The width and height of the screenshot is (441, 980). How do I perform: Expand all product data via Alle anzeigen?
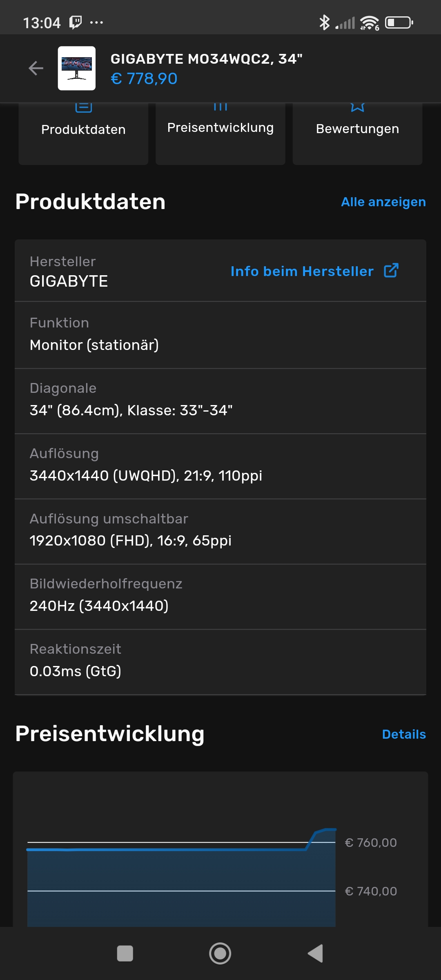pos(383,202)
